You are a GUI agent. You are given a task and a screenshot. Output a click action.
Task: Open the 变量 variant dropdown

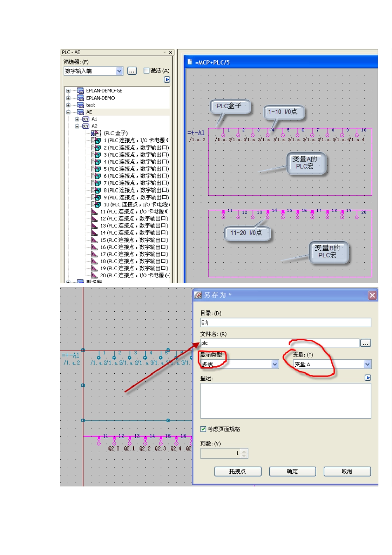368,364
